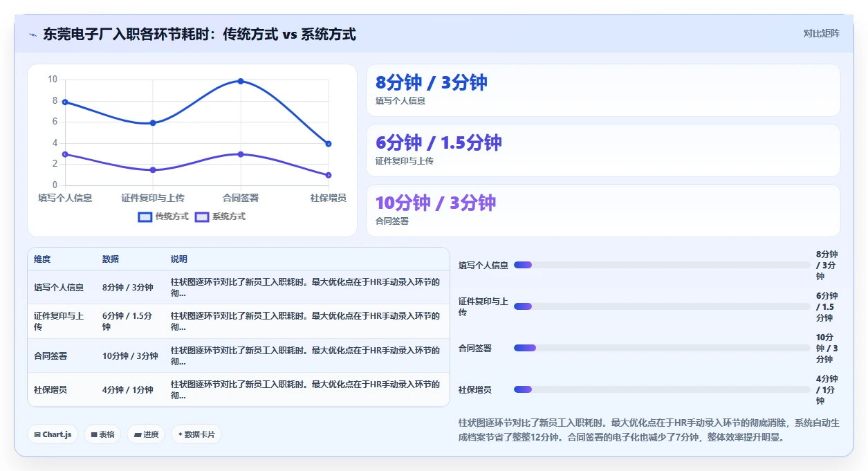Click 系统方式 data point at 合同签署
Screen dimensions: 868x471
(x=241, y=154)
